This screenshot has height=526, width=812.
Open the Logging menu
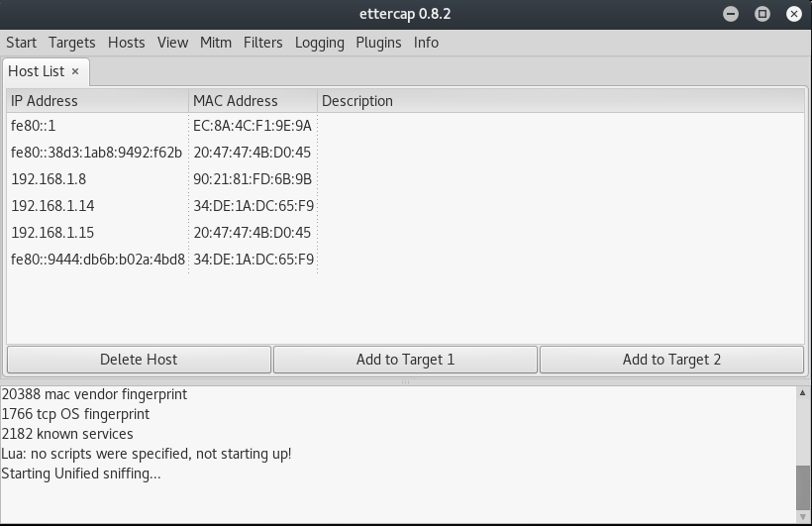320,43
